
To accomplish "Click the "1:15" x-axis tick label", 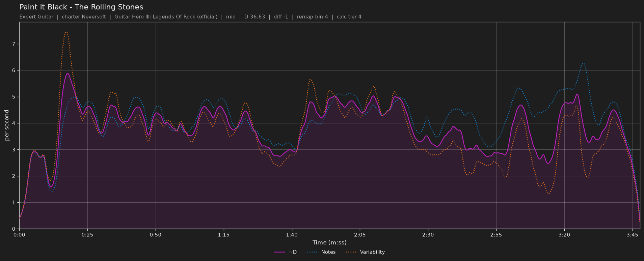I will tap(223, 235).
